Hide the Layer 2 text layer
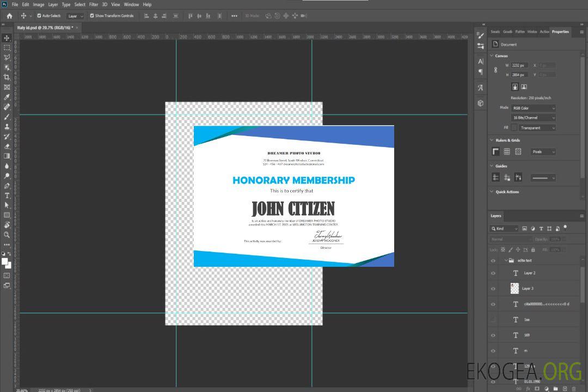 (493, 273)
